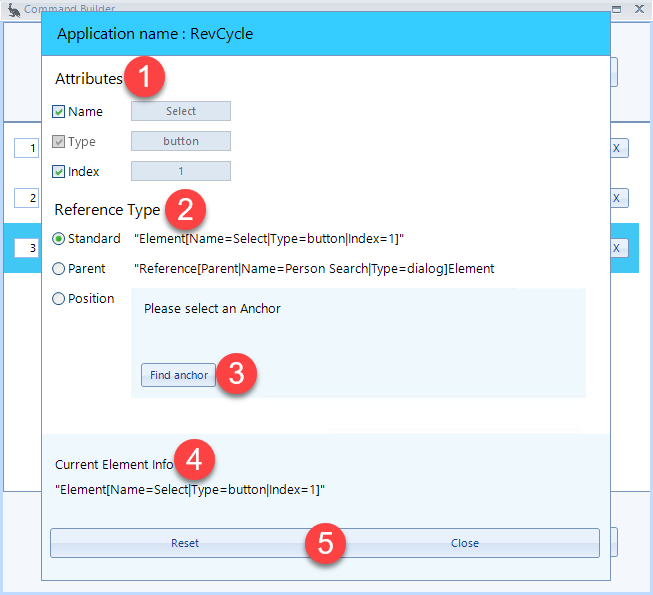Click the Attributes section heading
Screen dimensions: 653x595
[89, 78]
